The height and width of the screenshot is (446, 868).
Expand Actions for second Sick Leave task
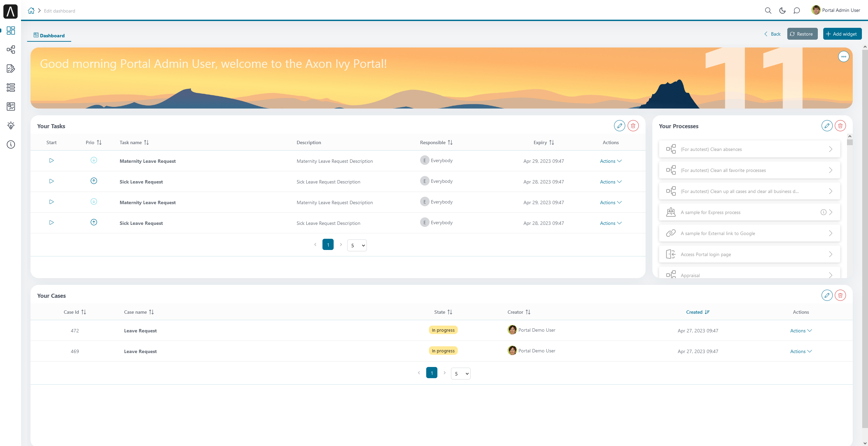(611, 223)
